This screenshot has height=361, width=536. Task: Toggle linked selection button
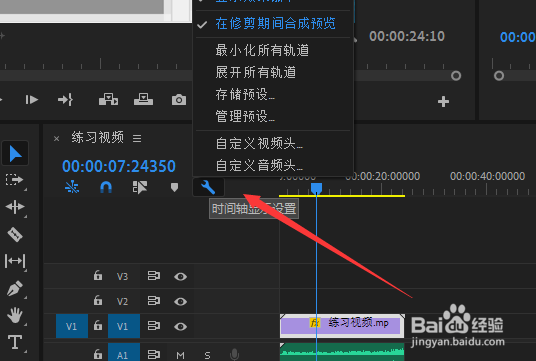pyautogui.click(x=140, y=187)
